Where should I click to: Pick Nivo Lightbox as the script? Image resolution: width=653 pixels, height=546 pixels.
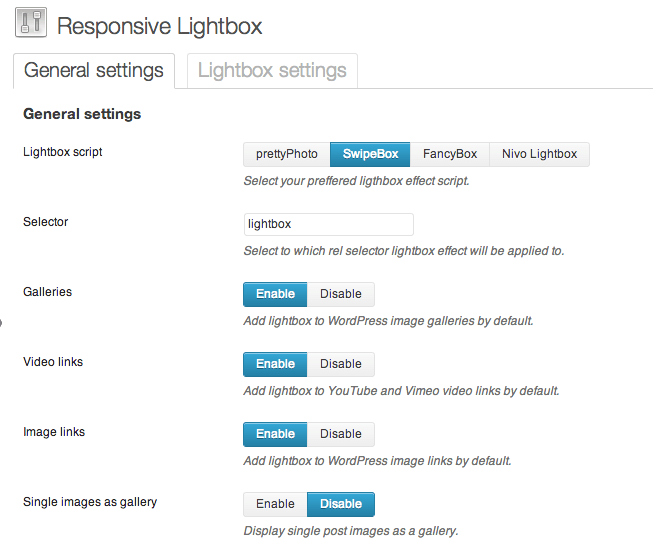(539, 154)
